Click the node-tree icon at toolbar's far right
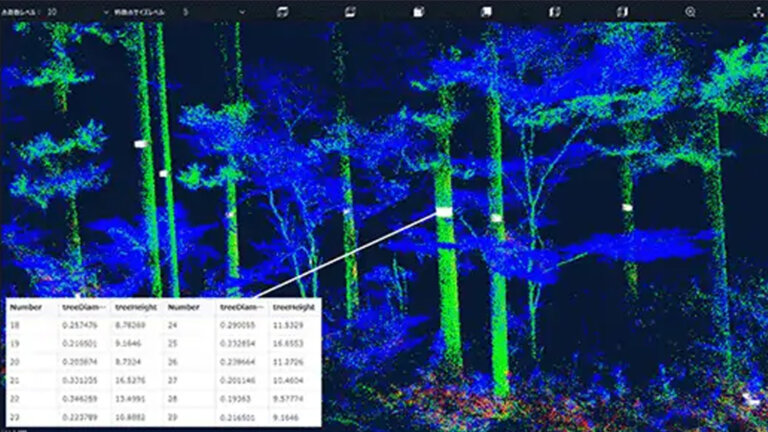The height and width of the screenshot is (432, 768). 756,11
